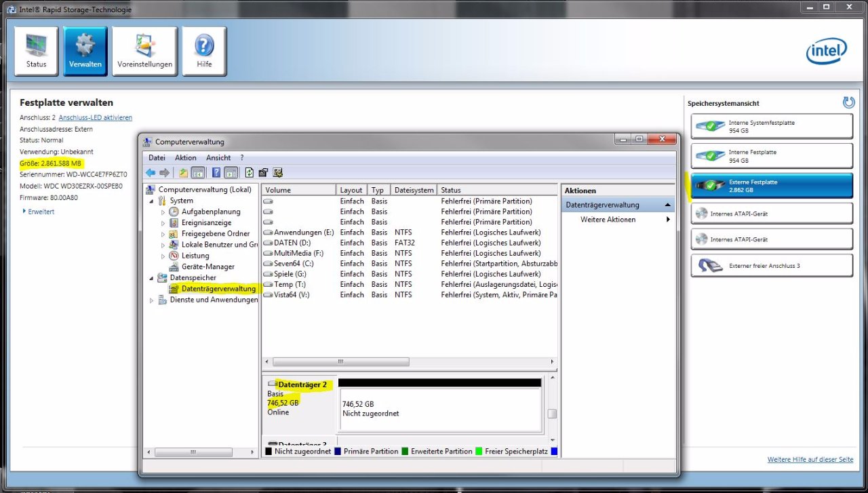Open the Ansicht menu in Computerverwaltung

218,158
